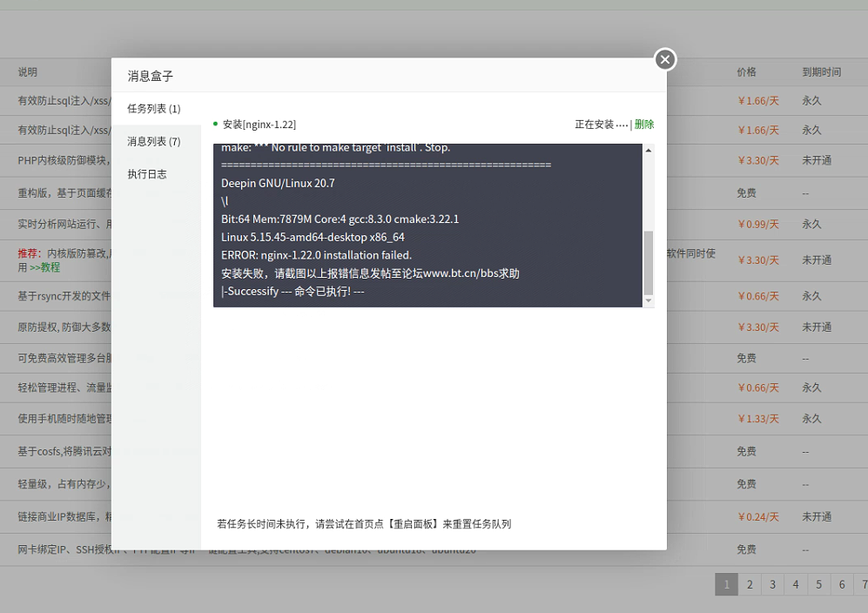Click the log scrollbar down arrow
This screenshot has height=613, width=868.
pyautogui.click(x=649, y=300)
